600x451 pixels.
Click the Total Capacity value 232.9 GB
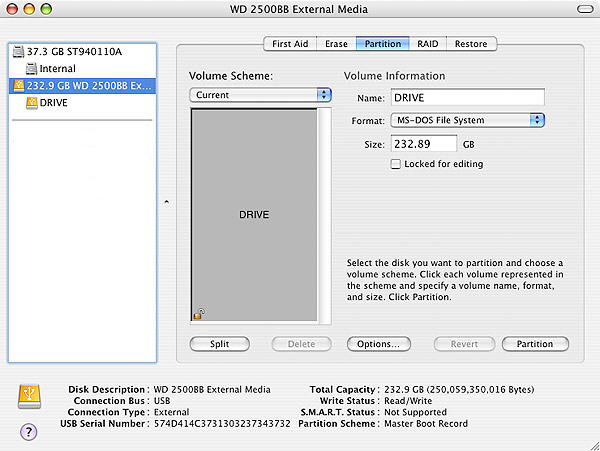(x=459, y=389)
